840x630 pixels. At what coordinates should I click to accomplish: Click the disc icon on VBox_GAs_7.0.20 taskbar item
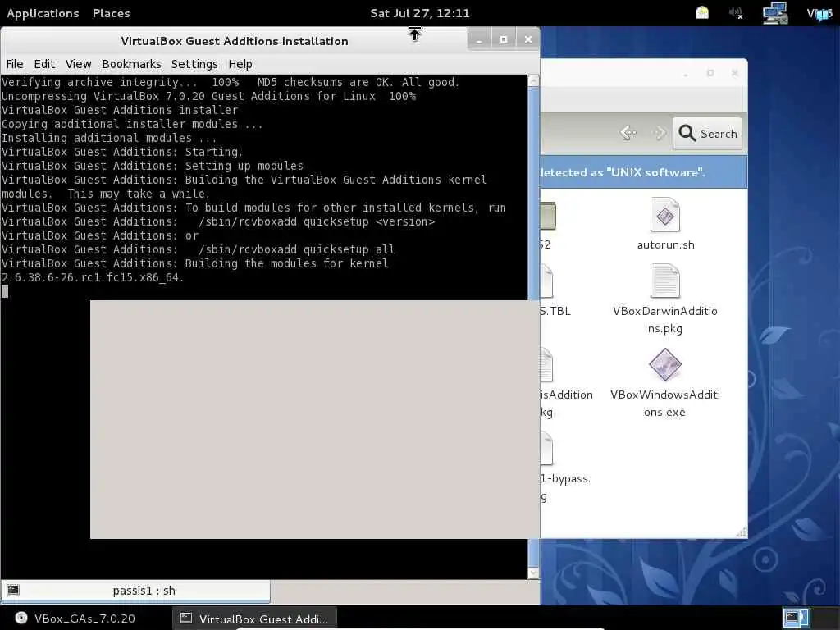21,618
